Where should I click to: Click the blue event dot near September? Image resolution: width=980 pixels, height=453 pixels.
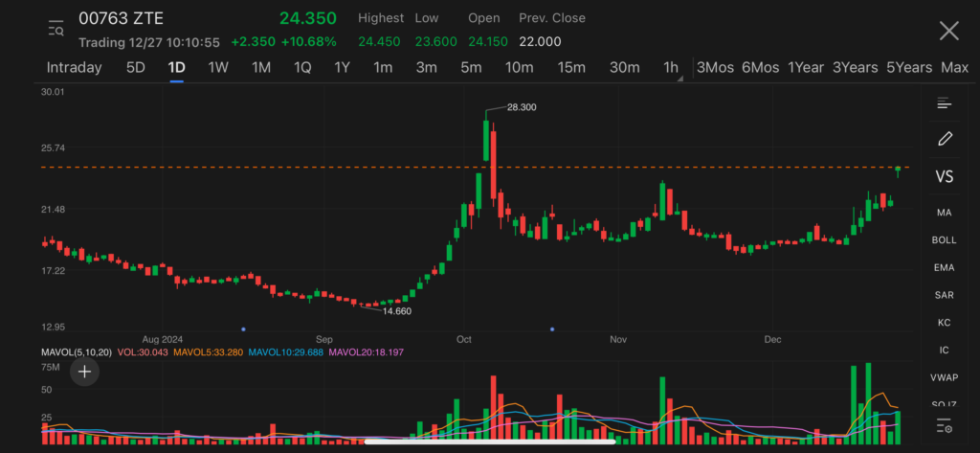coord(243,328)
